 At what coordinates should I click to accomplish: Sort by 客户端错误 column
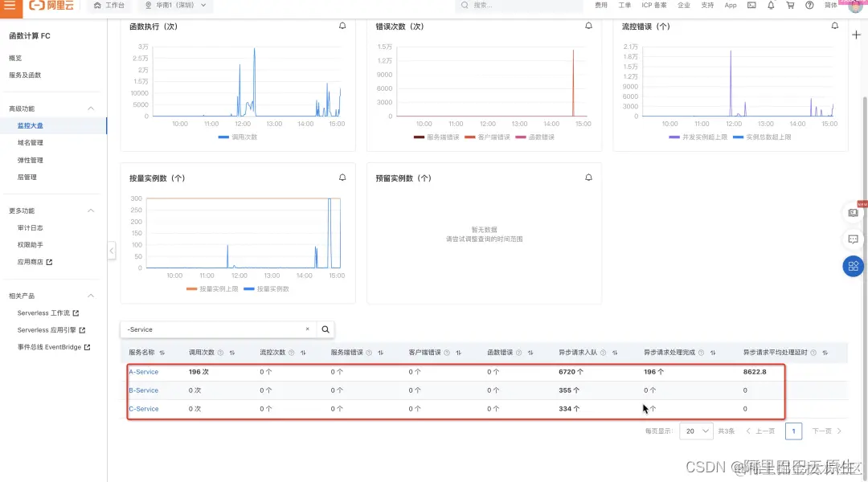[458, 353]
